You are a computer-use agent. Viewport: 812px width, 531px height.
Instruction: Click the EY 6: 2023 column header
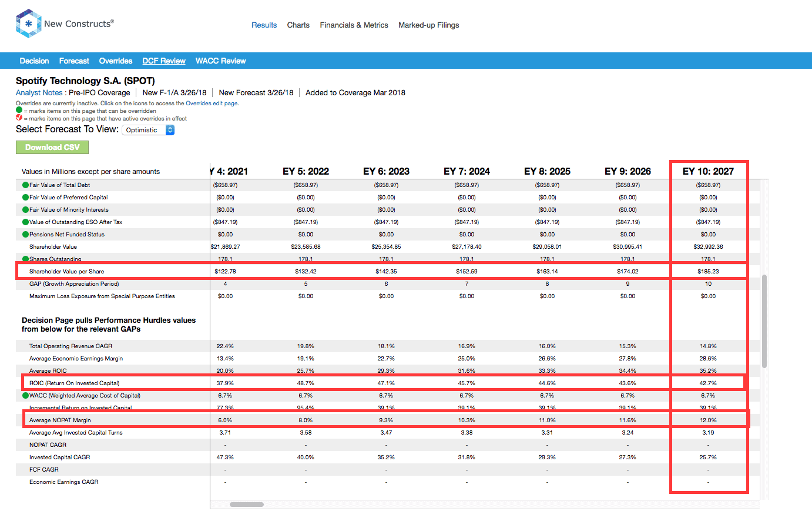tap(386, 171)
